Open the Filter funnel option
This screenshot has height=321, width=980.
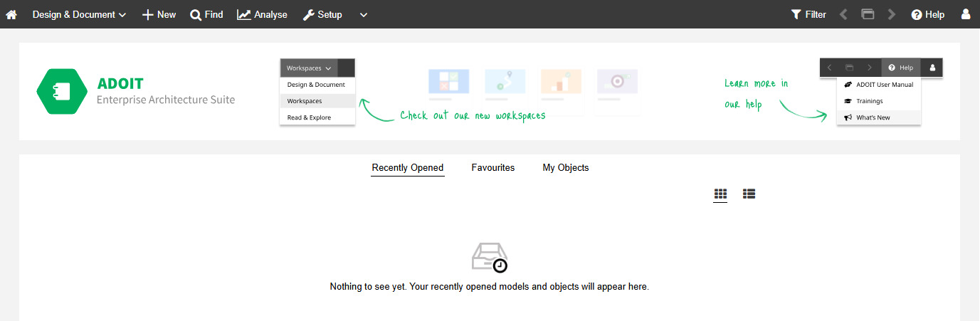(x=808, y=14)
